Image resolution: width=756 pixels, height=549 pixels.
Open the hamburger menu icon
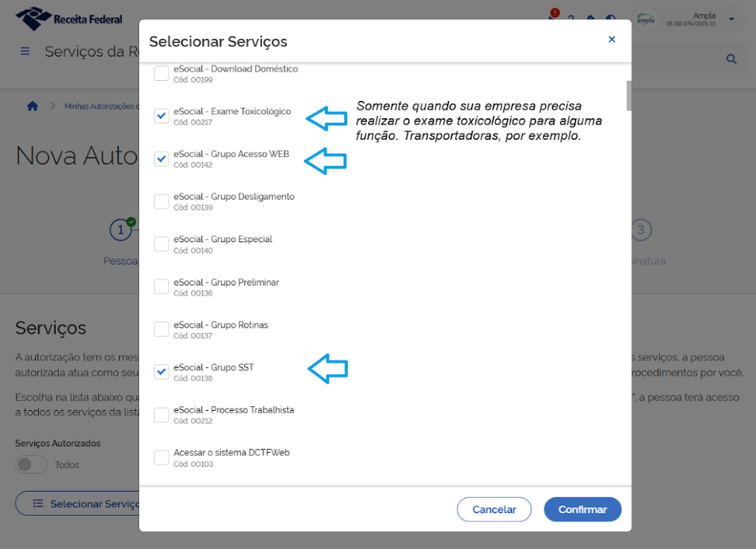click(25, 51)
